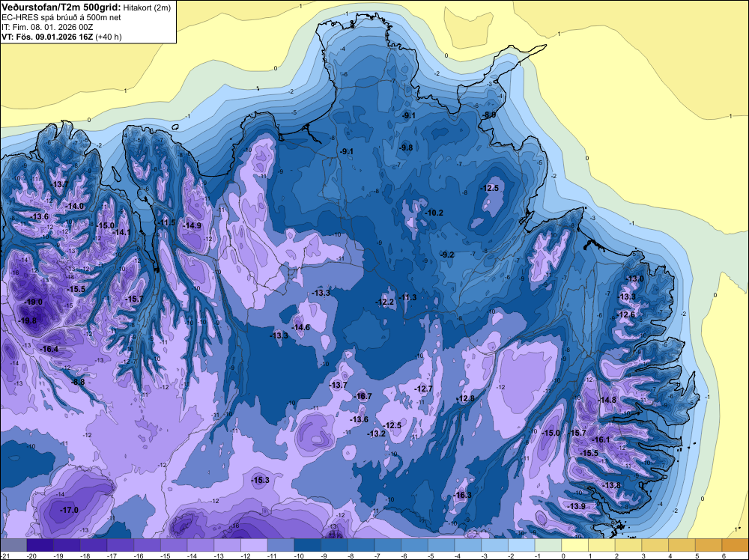Viewport: 749px width, 560px height.
Task: Click the -12.8 temperature label
Action: pos(466,398)
